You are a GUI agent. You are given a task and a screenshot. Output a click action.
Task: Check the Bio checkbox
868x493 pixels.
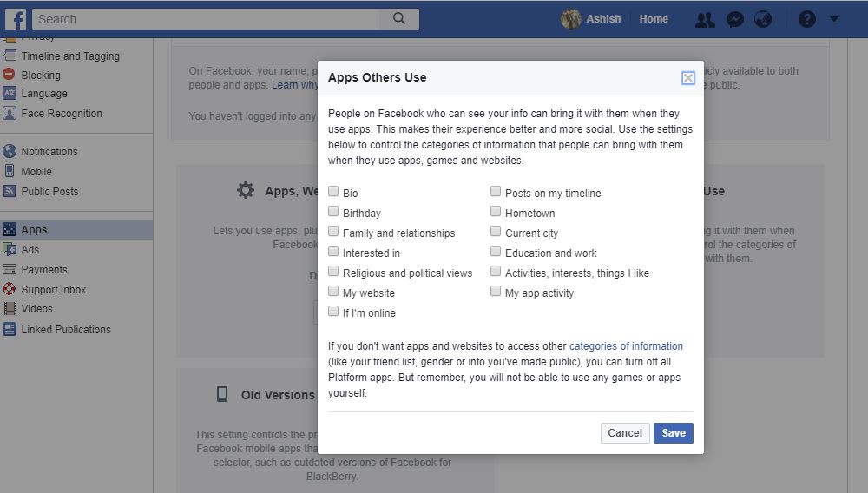coord(333,192)
